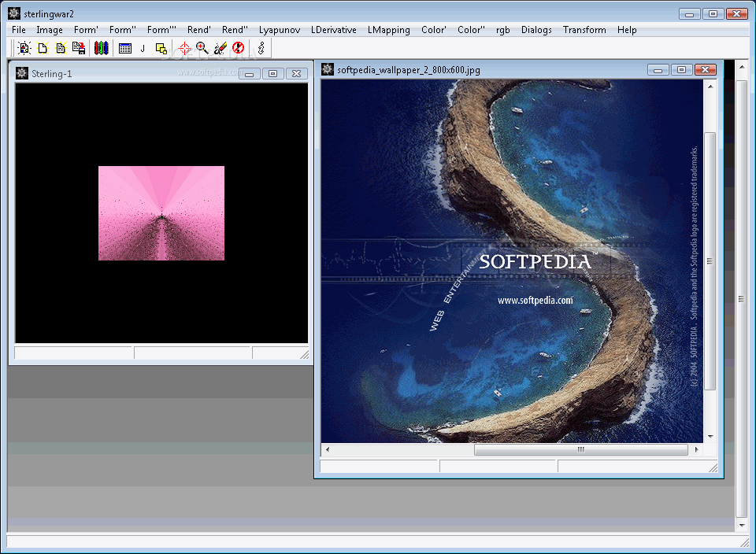Click the Softpedia wallpaper image
756x554 pixels.
point(512,260)
